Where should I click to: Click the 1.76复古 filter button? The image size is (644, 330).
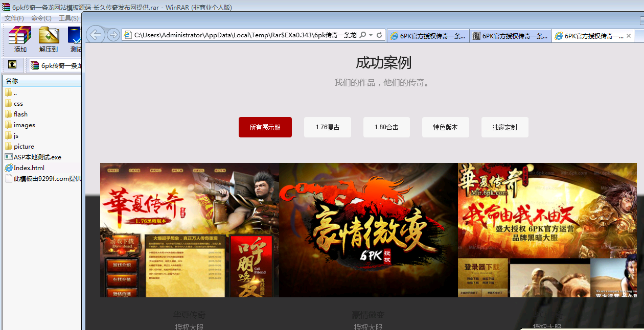328,127
